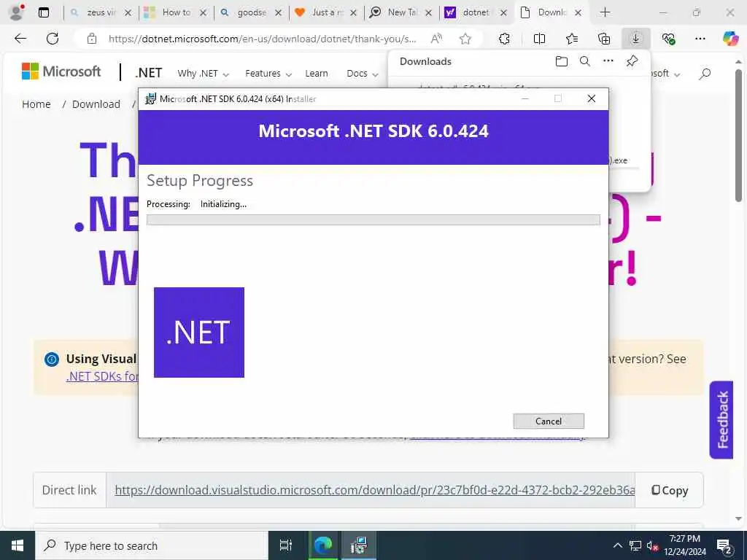Open Collections icon in toolbar
747x560 pixels.
coord(603,39)
